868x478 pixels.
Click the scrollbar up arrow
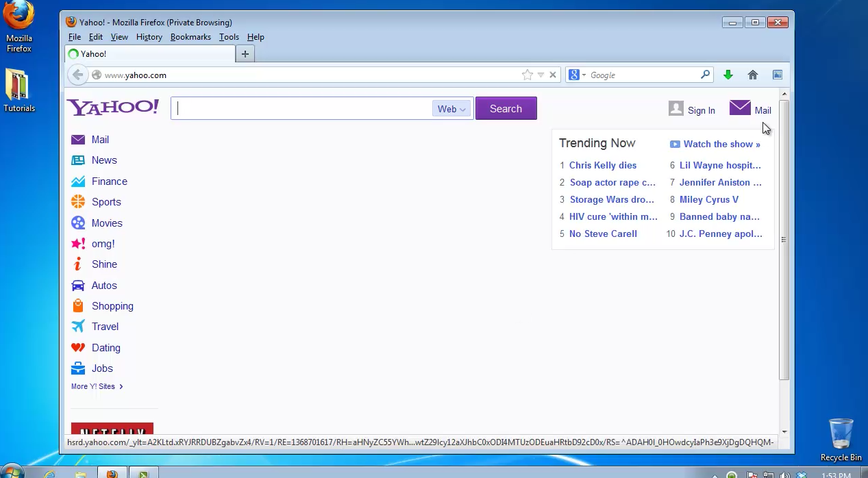[x=784, y=94]
